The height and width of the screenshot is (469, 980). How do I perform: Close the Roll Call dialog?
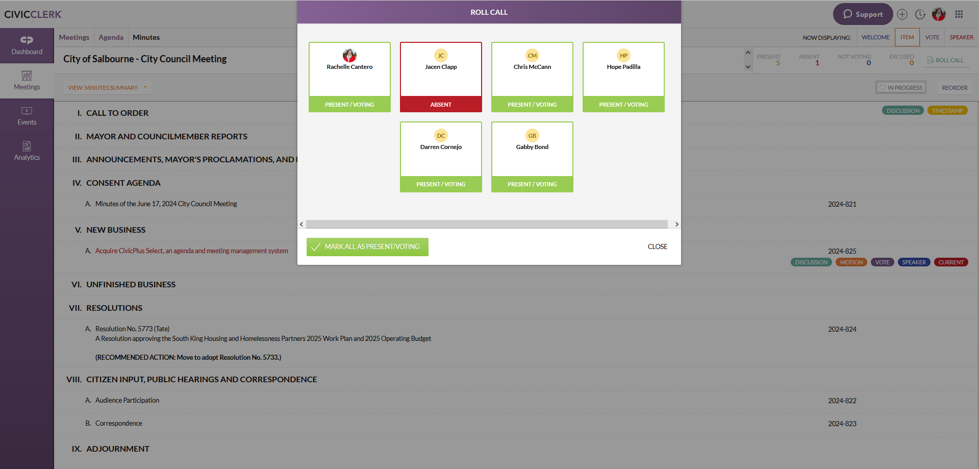657,246
